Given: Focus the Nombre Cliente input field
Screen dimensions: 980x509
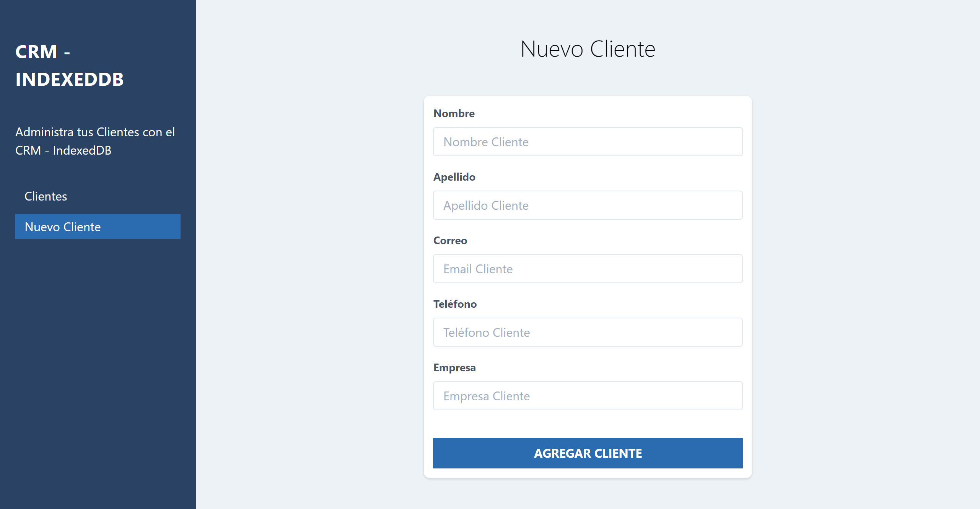Looking at the screenshot, I should click(x=588, y=142).
